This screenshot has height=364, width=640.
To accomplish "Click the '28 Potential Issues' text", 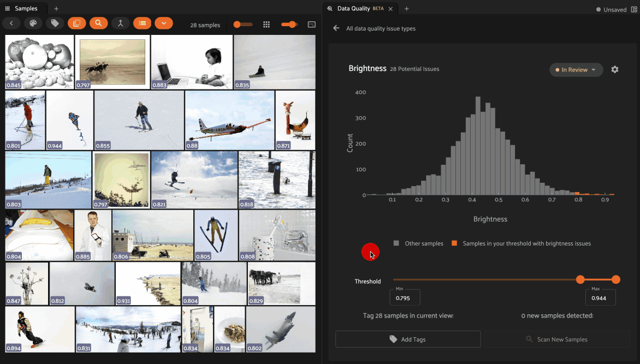I will coord(414,69).
